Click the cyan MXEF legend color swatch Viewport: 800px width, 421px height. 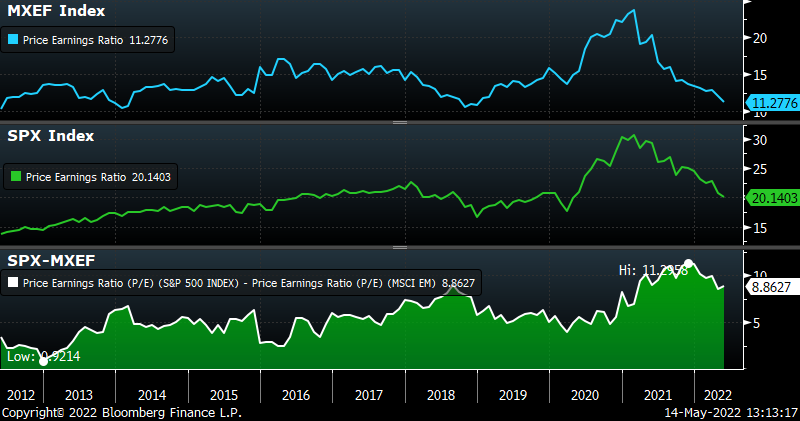pyautogui.click(x=13, y=42)
